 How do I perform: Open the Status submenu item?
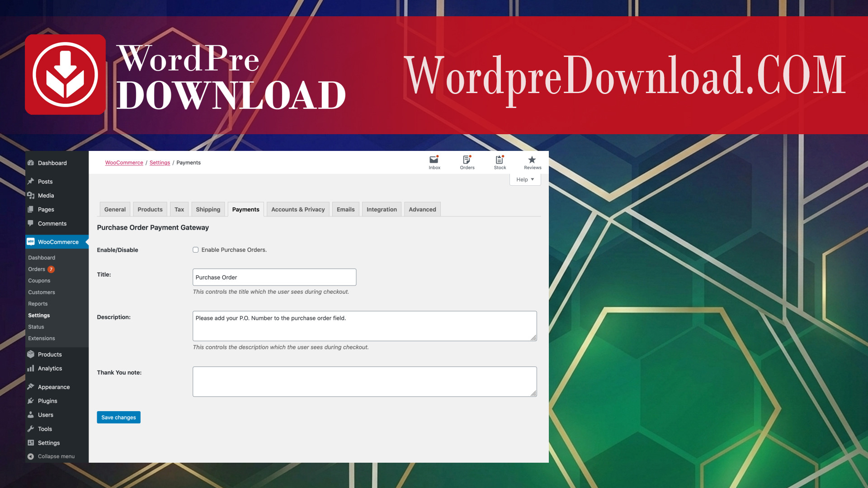[36, 327]
